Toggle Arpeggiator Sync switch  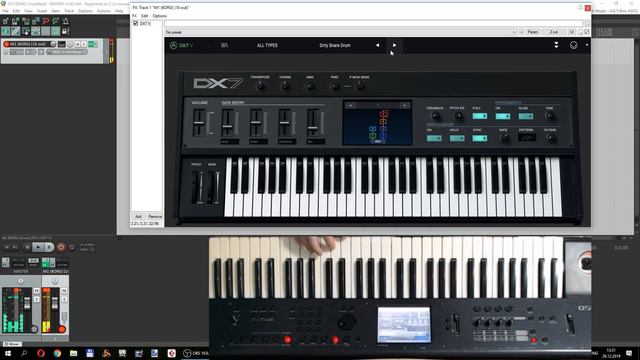(480, 138)
